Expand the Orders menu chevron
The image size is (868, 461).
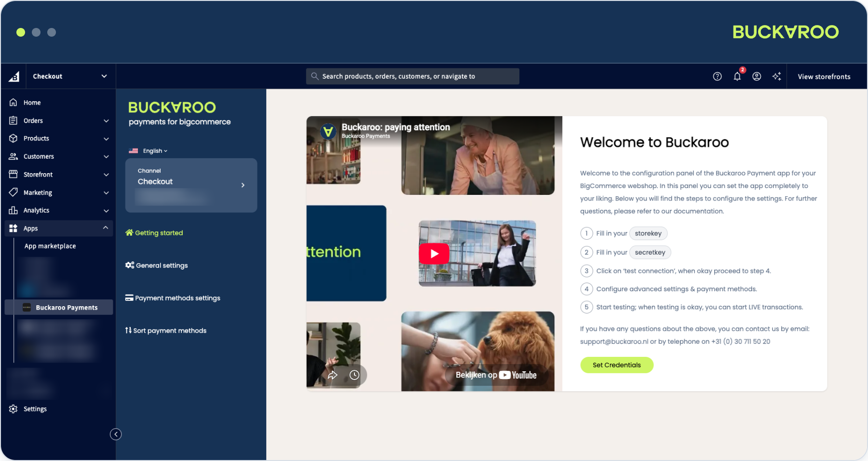tap(106, 121)
